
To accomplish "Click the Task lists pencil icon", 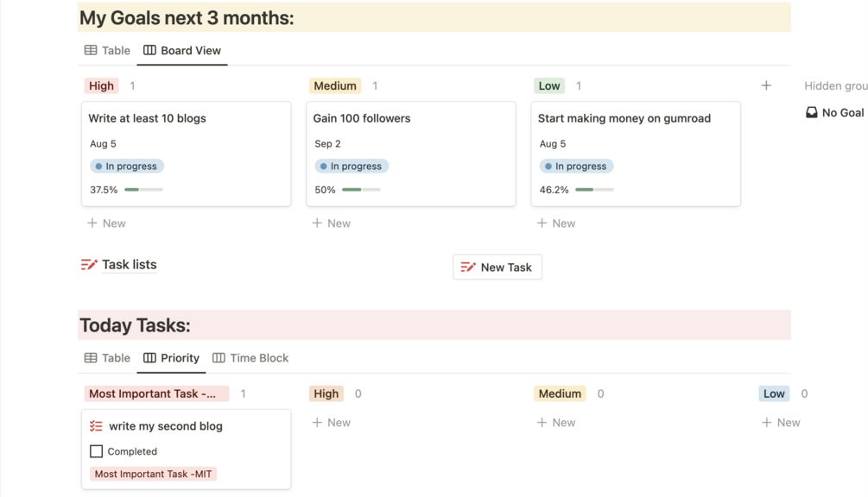I will [89, 265].
